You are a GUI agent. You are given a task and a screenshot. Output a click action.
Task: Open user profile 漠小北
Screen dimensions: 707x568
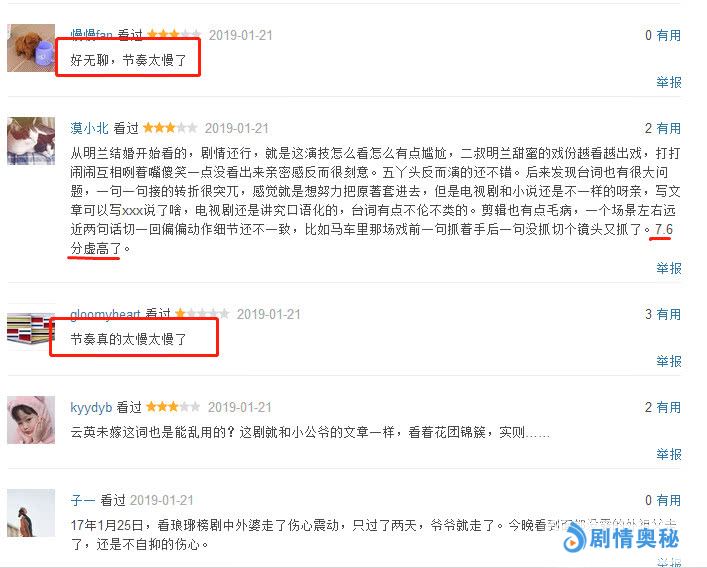89,128
